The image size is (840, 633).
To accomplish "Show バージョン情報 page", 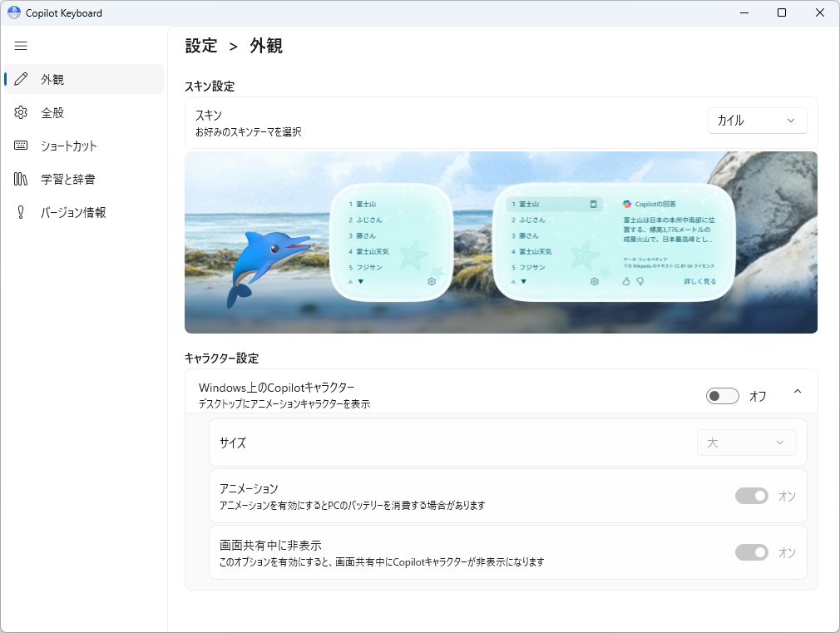I will tap(83, 212).
